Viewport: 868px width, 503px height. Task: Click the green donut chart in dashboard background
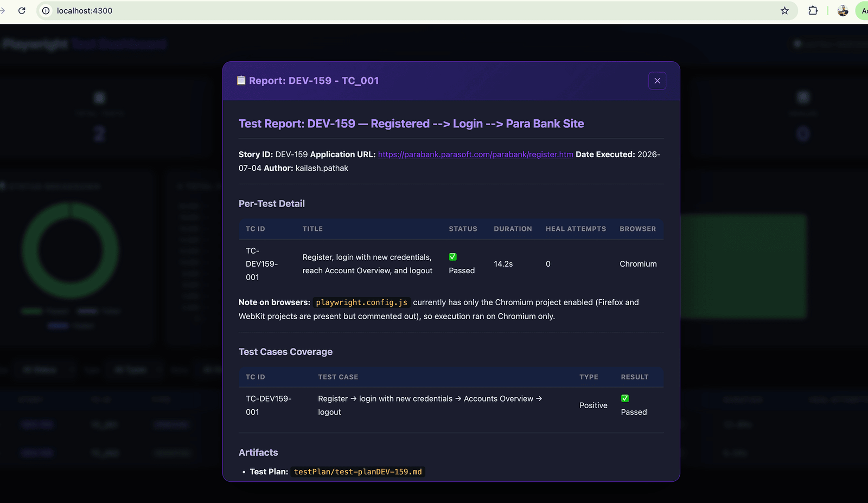tap(71, 250)
